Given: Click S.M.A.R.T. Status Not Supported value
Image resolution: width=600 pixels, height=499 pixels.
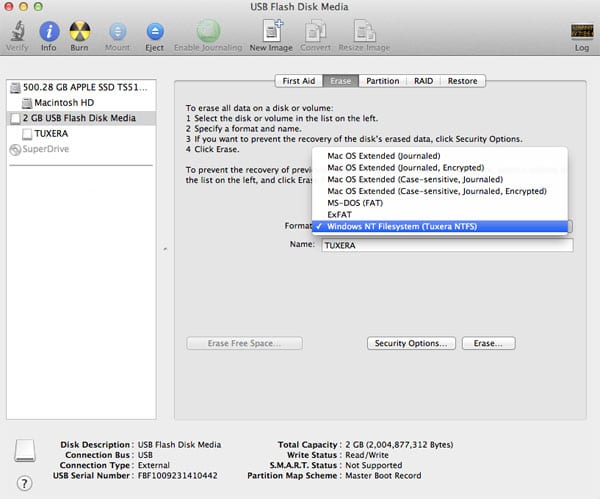Looking at the screenshot, I should click(374, 465).
